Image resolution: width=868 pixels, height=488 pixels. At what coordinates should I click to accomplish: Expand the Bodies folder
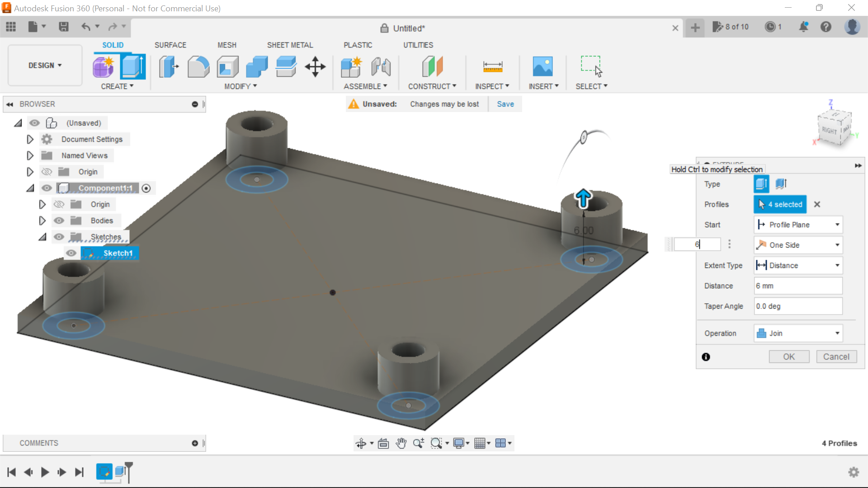coord(42,221)
